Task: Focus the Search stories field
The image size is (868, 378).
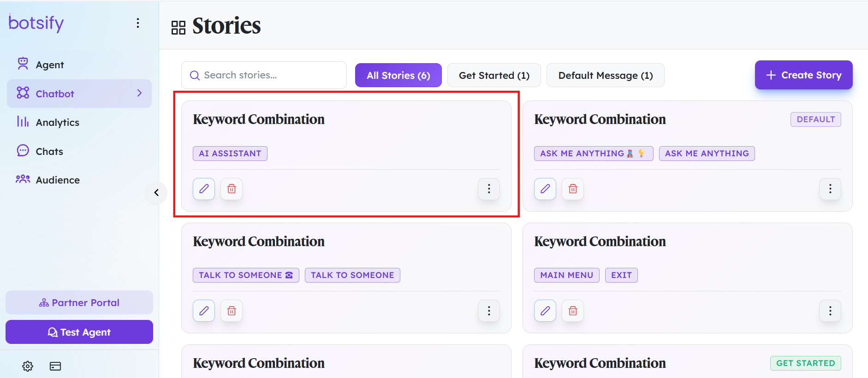Action: pos(264,75)
